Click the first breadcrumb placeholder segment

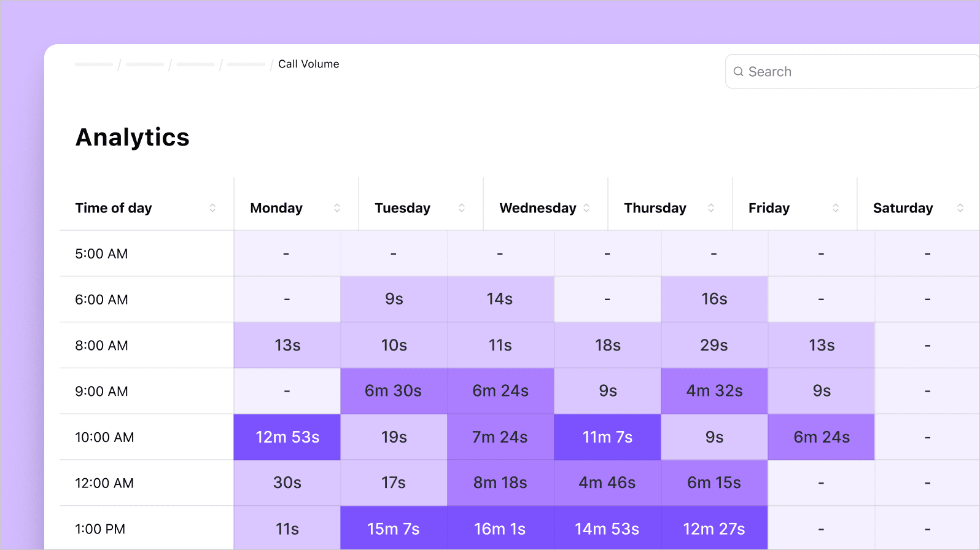(93, 64)
